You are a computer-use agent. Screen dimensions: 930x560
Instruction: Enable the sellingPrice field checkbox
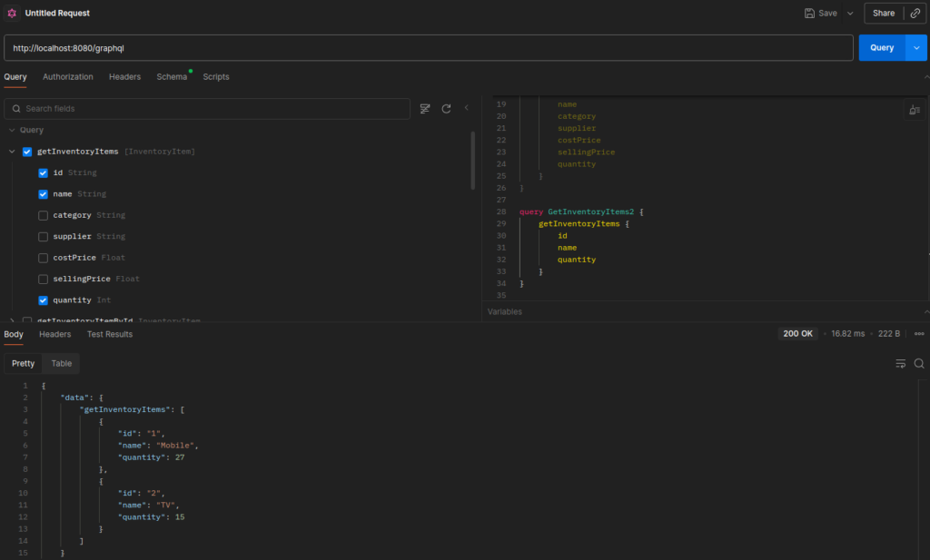coord(43,279)
